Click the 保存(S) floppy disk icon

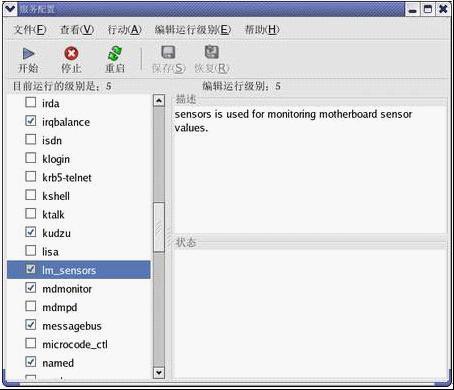pos(168,52)
